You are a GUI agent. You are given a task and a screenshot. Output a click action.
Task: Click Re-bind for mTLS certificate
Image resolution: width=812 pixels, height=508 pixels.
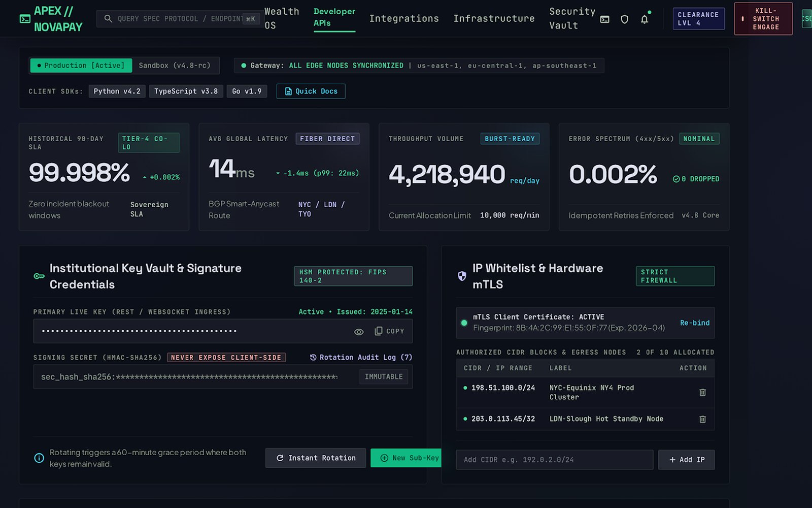coord(695,323)
